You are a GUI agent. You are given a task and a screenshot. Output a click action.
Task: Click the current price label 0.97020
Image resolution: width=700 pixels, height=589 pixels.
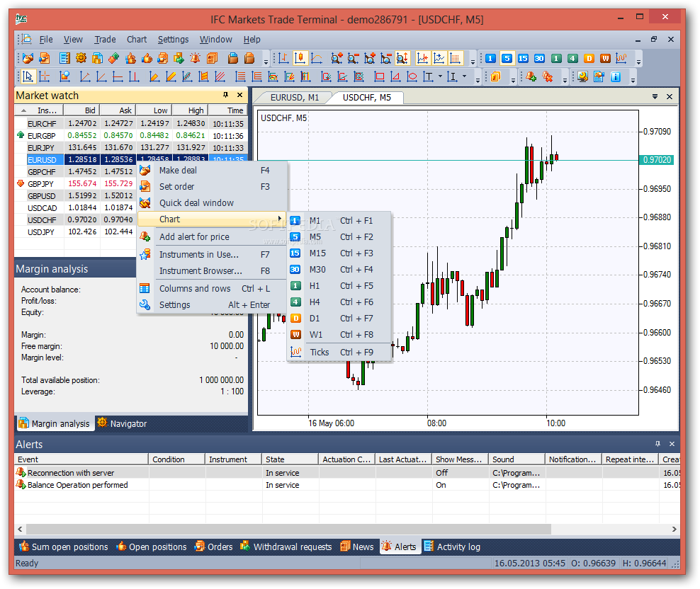tap(657, 160)
